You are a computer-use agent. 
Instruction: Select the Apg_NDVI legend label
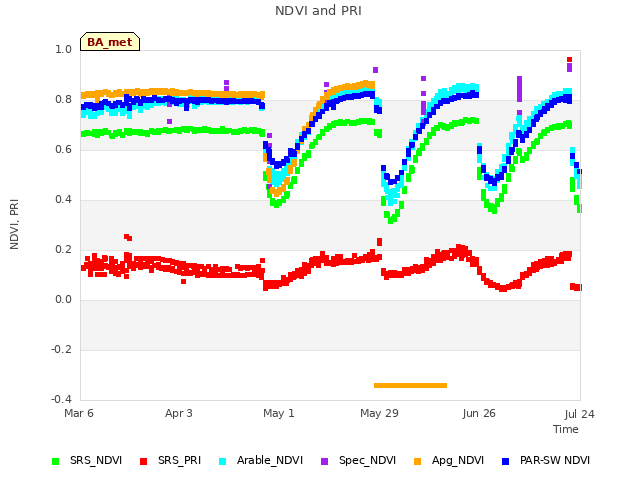pos(458,460)
